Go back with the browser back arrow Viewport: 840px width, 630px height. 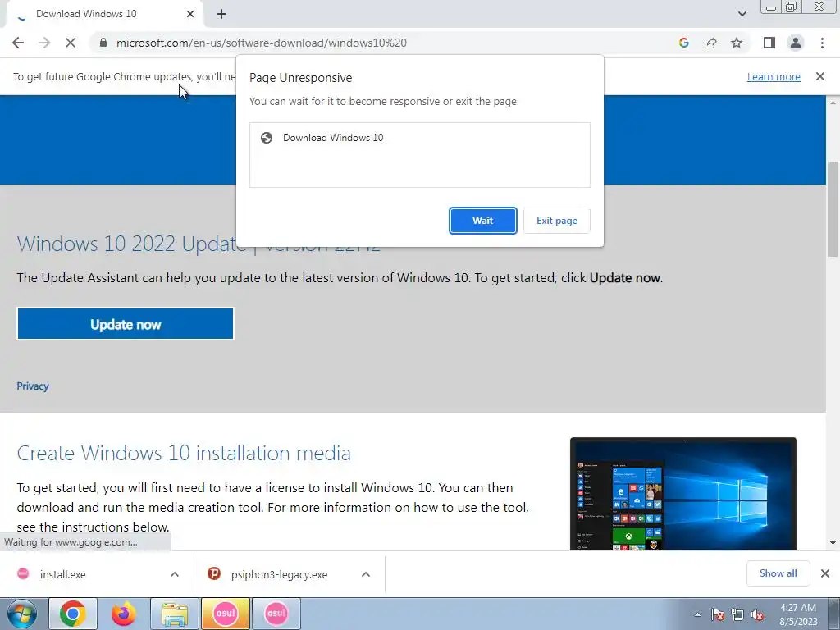(18, 43)
